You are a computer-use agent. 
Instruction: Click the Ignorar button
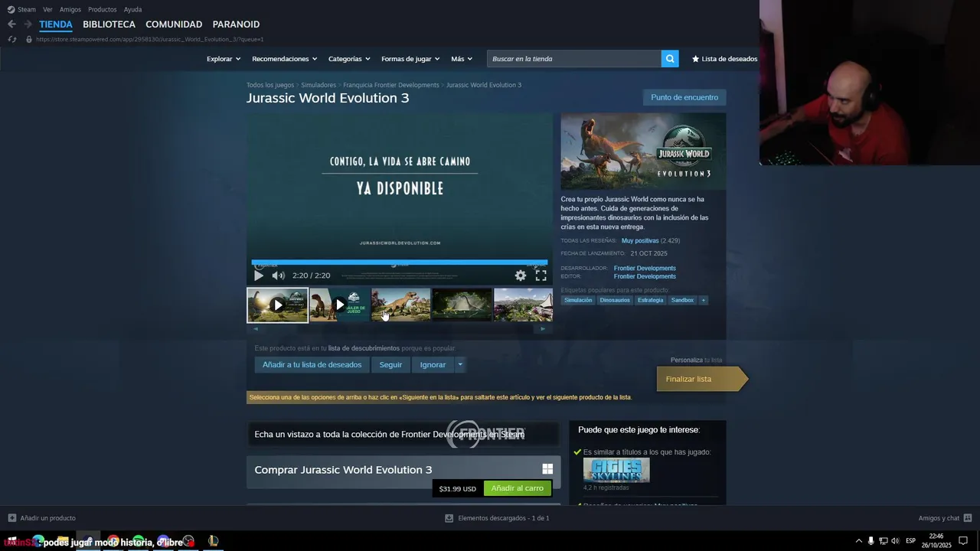[433, 365]
